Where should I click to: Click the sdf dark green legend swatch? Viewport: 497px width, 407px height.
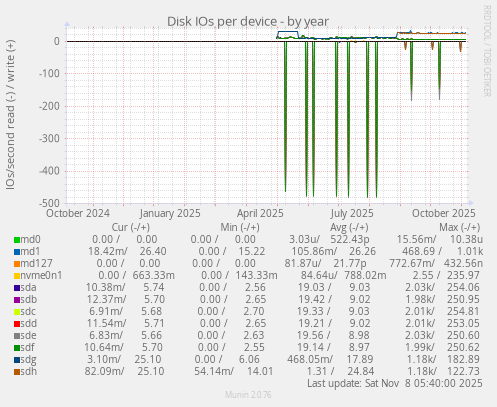pos(17,348)
